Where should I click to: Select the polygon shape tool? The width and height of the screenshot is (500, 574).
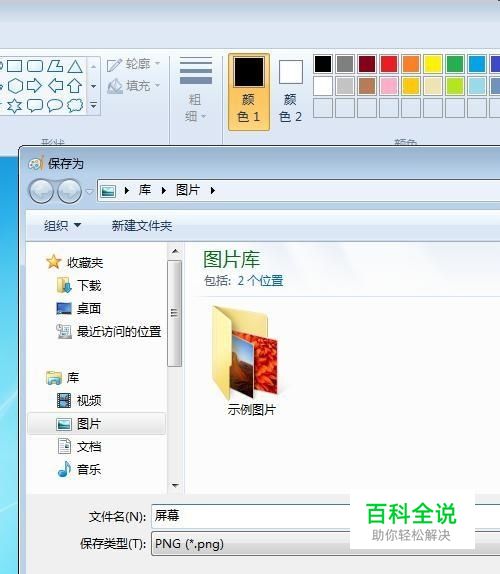tap(55, 66)
